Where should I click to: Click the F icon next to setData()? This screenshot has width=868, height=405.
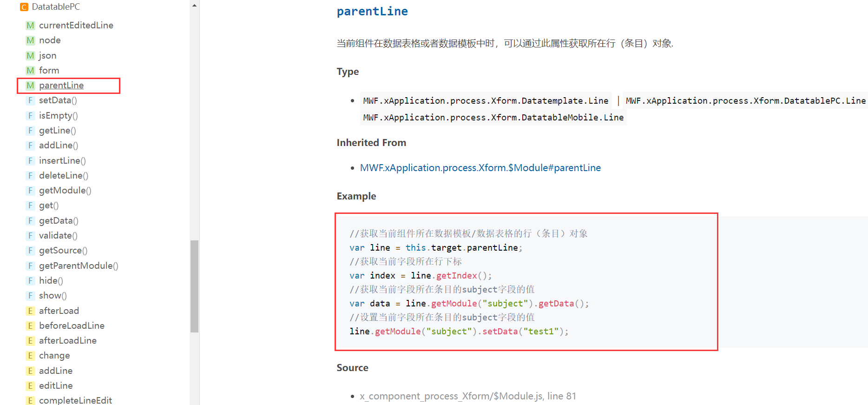tap(30, 100)
